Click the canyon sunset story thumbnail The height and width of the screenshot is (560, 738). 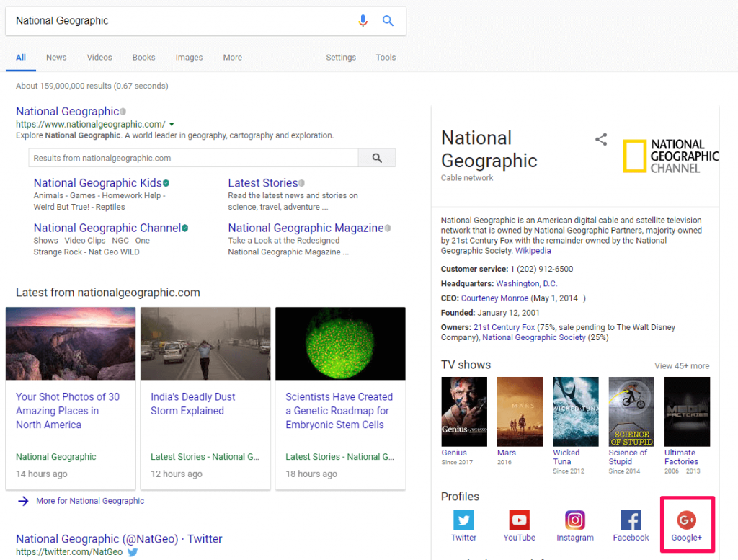[71, 344]
